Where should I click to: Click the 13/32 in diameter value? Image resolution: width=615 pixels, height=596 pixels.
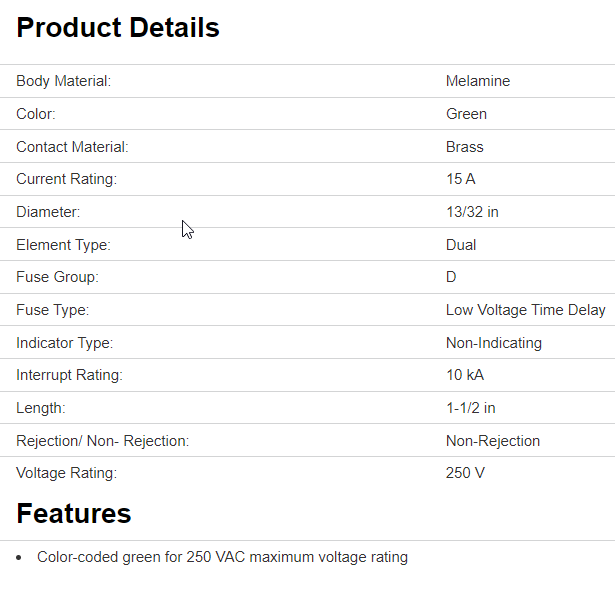(x=472, y=212)
